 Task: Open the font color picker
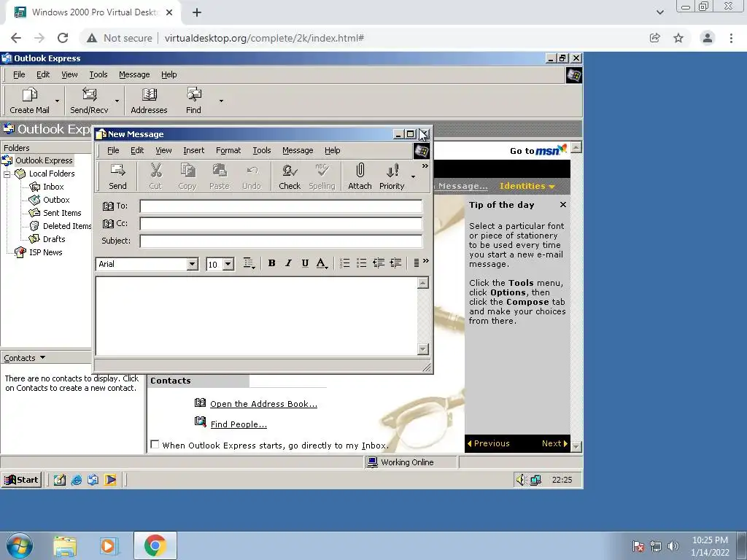pos(322,262)
